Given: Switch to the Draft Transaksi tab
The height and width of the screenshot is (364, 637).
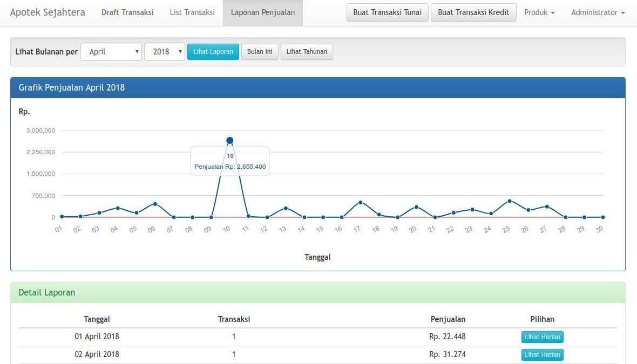Looking at the screenshot, I should (127, 12).
